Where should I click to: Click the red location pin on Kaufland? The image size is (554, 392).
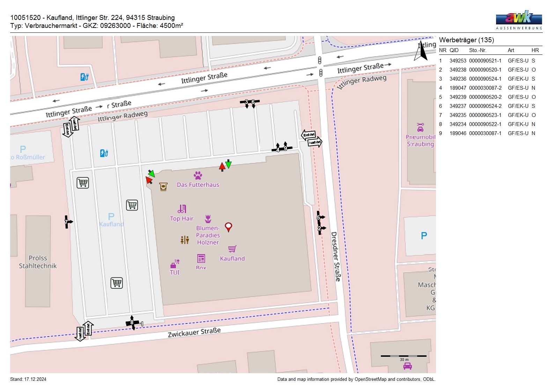[228, 227]
